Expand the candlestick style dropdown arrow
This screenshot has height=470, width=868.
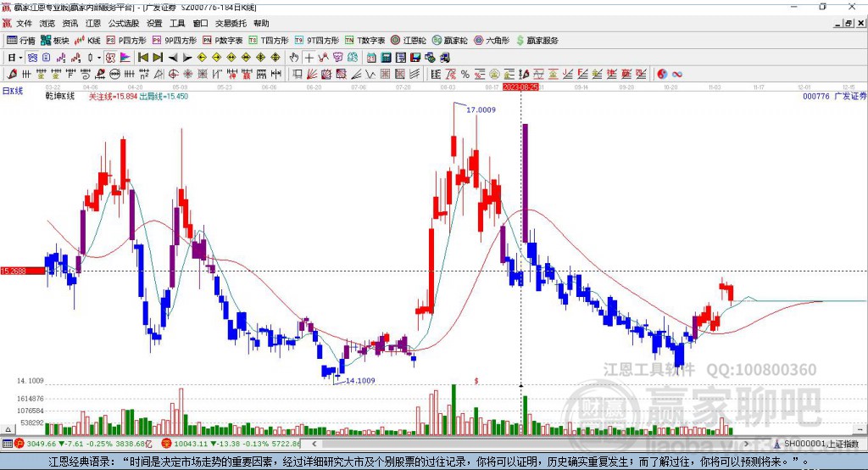[98, 58]
